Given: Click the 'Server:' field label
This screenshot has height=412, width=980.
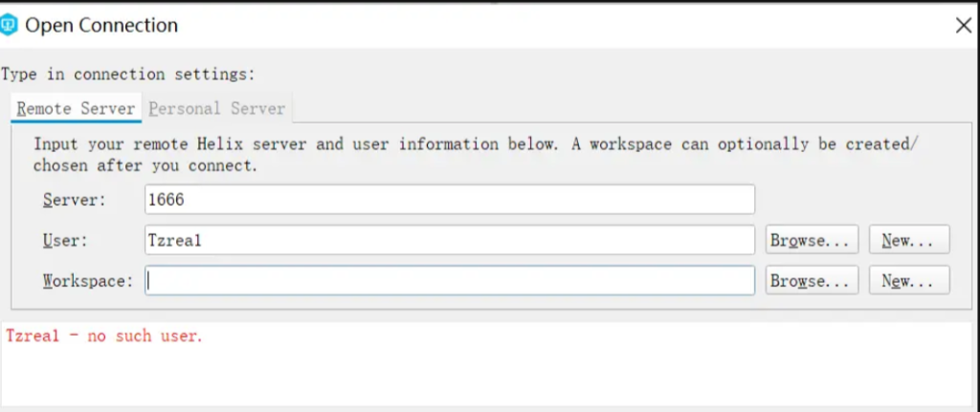Looking at the screenshot, I should pos(75,200).
